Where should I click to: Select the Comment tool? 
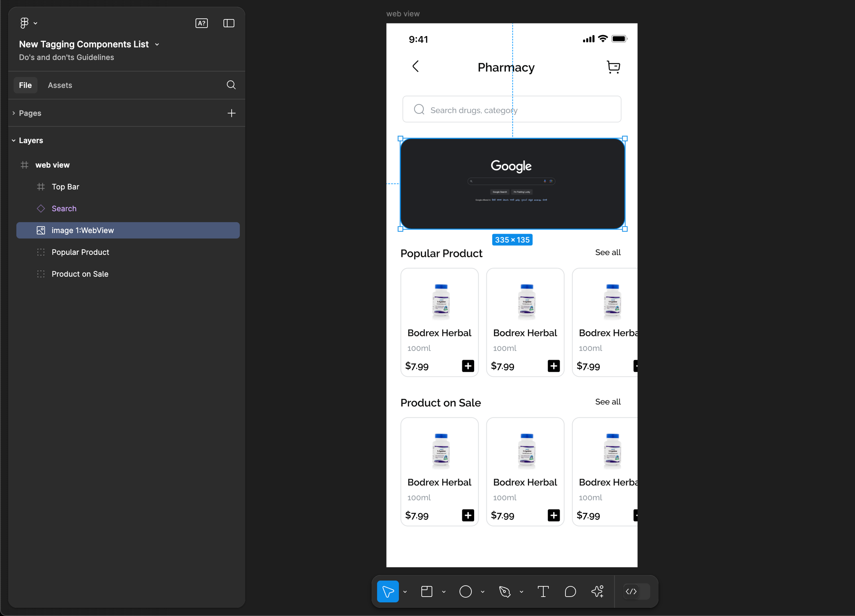[x=570, y=591]
